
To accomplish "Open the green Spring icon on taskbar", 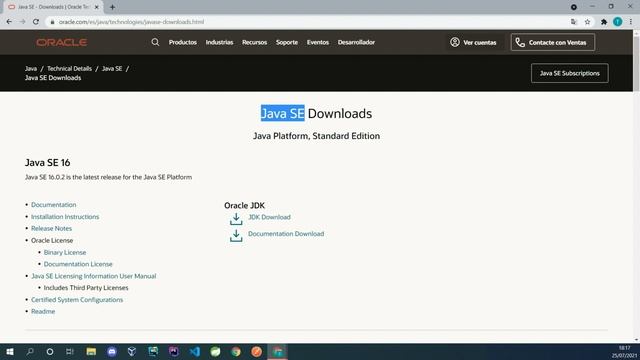I will click(215, 351).
